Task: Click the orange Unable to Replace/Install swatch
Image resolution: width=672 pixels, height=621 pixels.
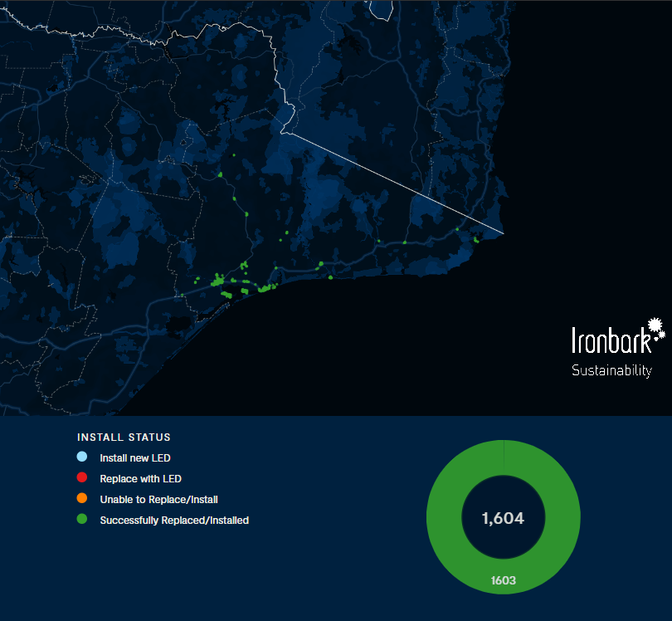Action: click(x=82, y=498)
